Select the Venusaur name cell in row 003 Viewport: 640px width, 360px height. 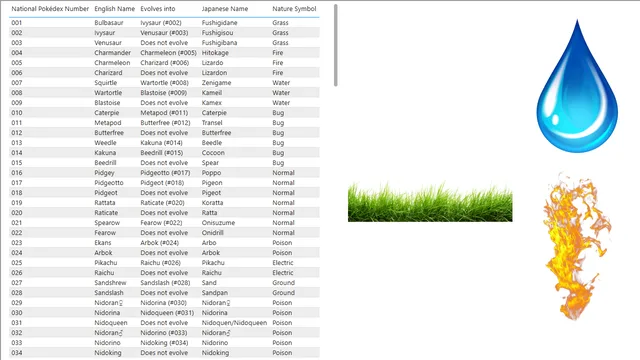click(108, 43)
